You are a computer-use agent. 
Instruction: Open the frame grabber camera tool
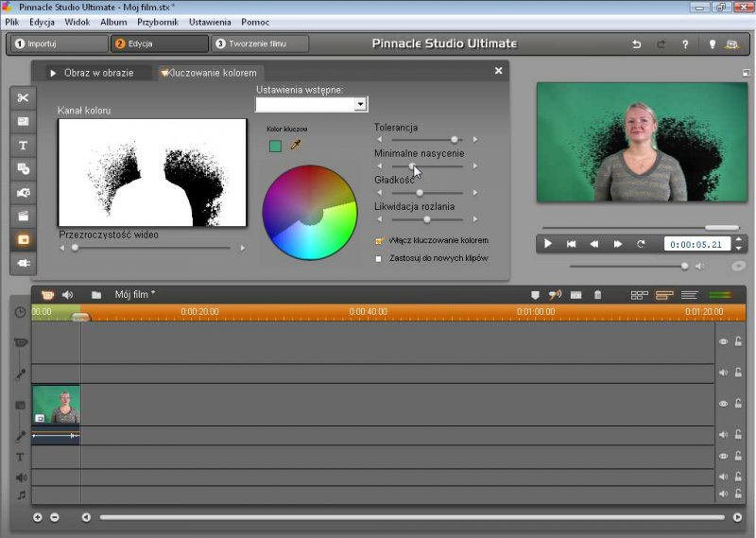pyautogui.click(x=23, y=193)
